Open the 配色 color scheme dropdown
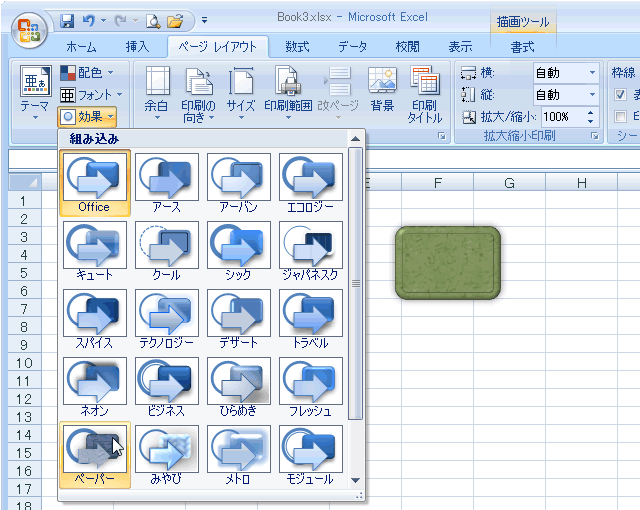Image resolution: width=640 pixels, height=510 pixels. click(x=87, y=73)
